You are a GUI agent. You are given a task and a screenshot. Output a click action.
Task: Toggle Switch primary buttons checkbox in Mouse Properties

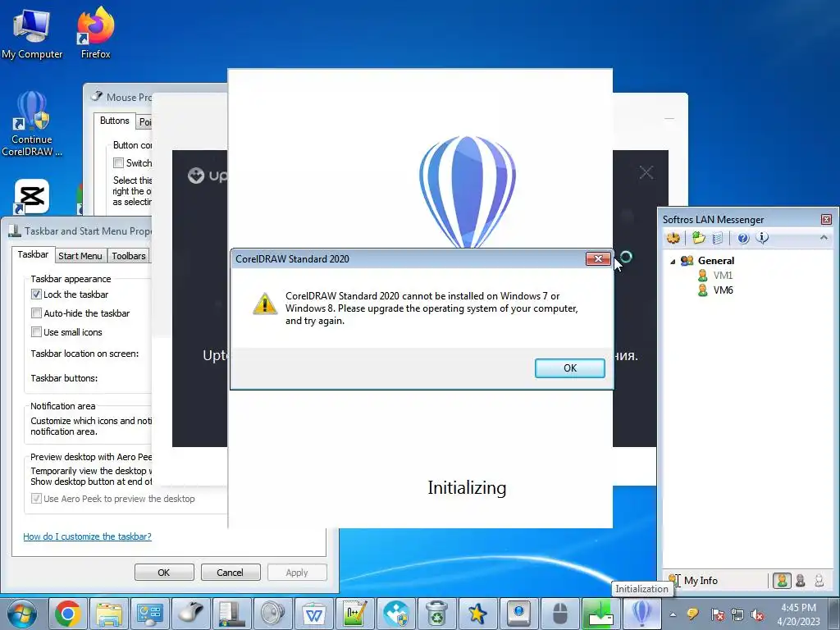(118, 163)
